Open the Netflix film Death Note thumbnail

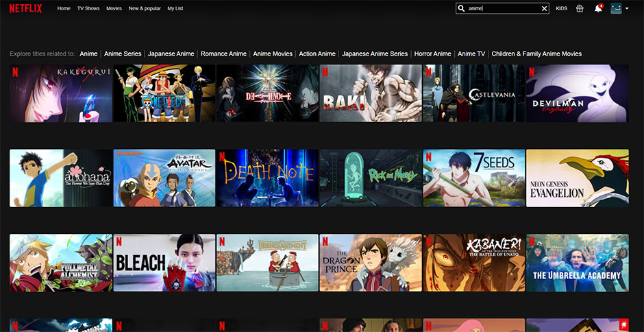click(x=267, y=178)
